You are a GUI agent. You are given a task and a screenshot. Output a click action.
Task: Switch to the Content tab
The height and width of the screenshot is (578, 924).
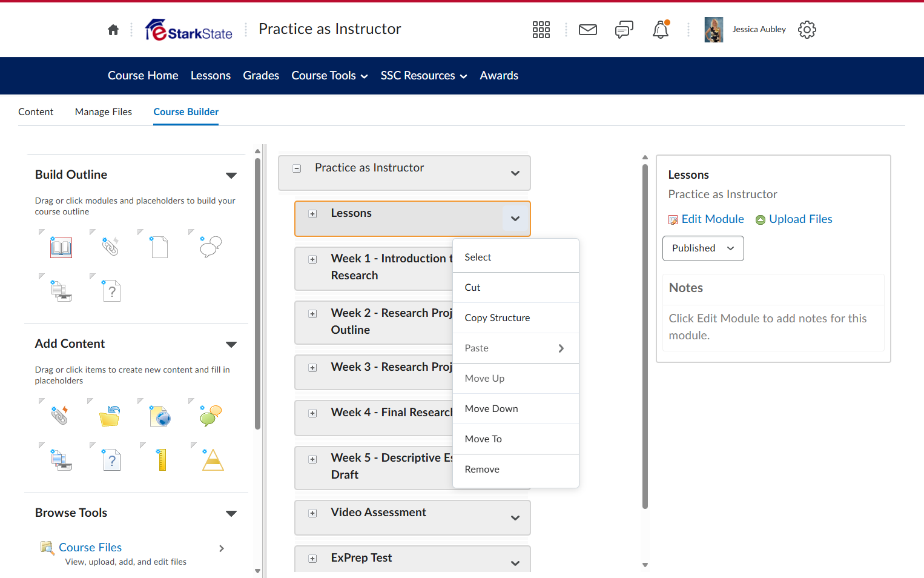click(x=36, y=112)
